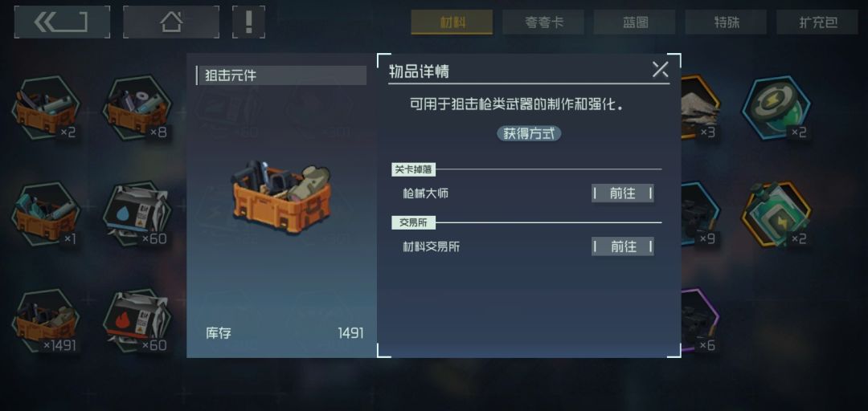Select the orange crate item with ×2

click(x=46, y=108)
